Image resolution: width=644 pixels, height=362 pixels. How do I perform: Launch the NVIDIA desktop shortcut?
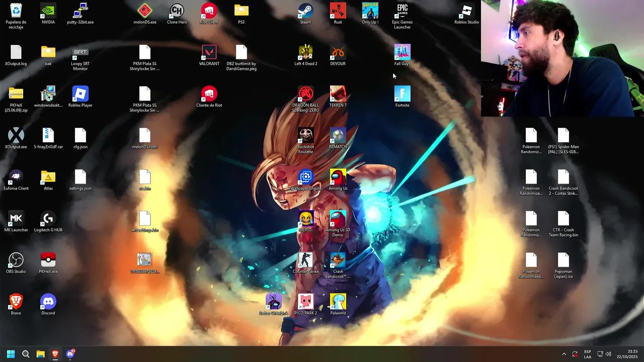(x=48, y=11)
